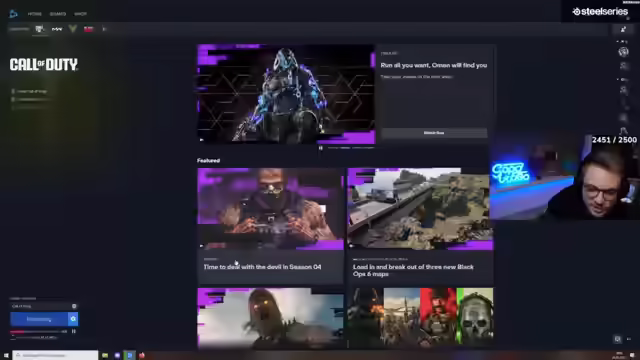
Task: Open the add friend icon in right sidebar
Action: click(623, 29)
